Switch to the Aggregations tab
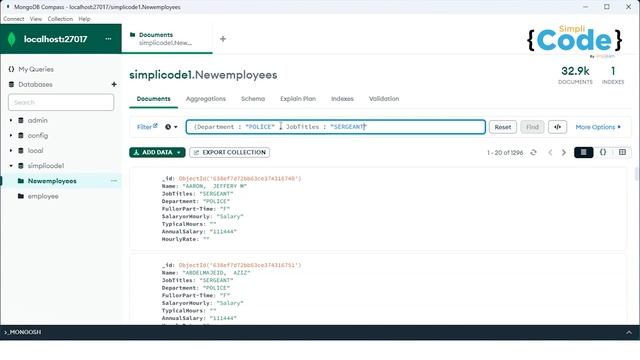 (206, 99)
